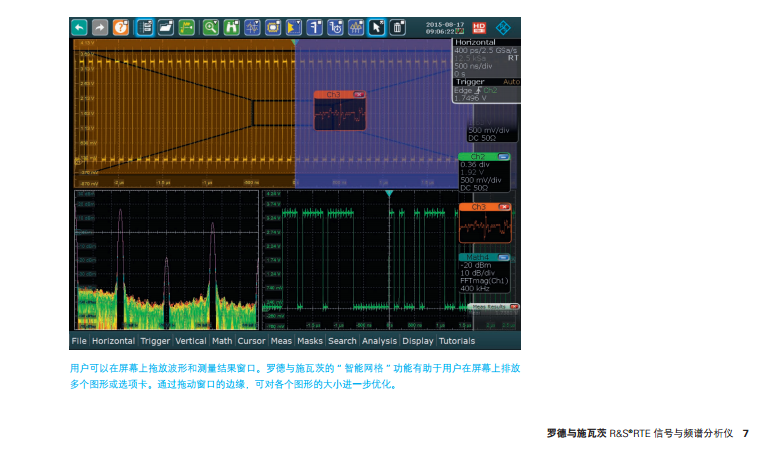Select the mask test tool icon
Viewport: 783px width, 459px height.
273,27
